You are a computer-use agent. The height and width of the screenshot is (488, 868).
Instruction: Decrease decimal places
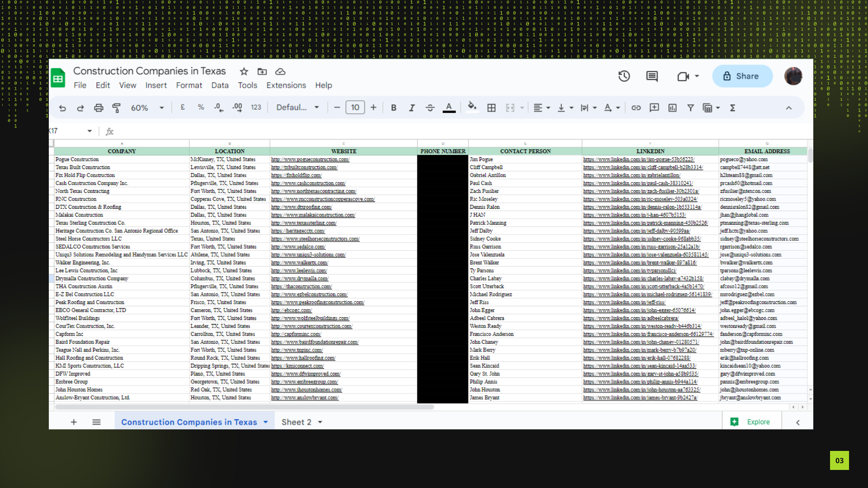pos(219,108)
